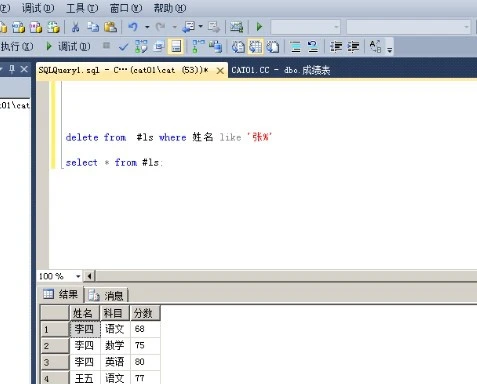
Task: Click the Parse checkmark icon
Action: click(x=123, y=47)
